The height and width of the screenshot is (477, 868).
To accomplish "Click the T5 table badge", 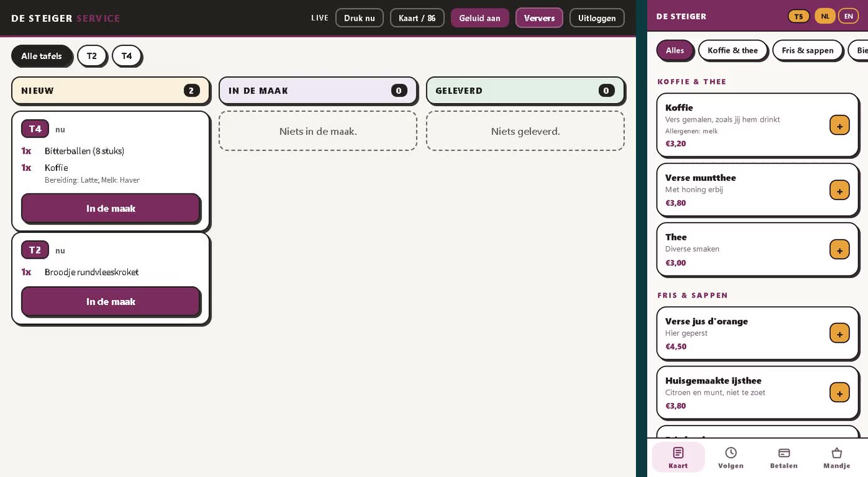I will [x=798, y=16].
